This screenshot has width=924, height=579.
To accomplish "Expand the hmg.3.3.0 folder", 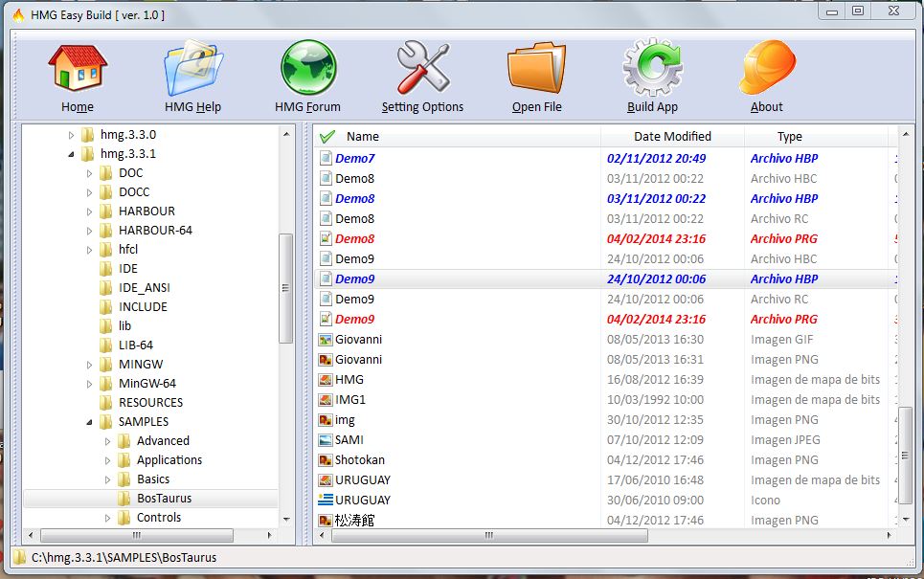I will [71, 135].
